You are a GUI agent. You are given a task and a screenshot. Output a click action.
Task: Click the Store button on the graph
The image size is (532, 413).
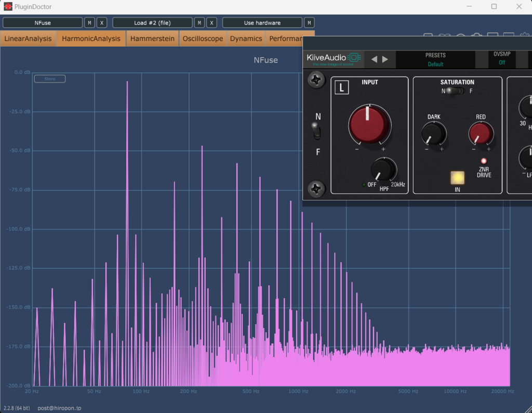50,79
